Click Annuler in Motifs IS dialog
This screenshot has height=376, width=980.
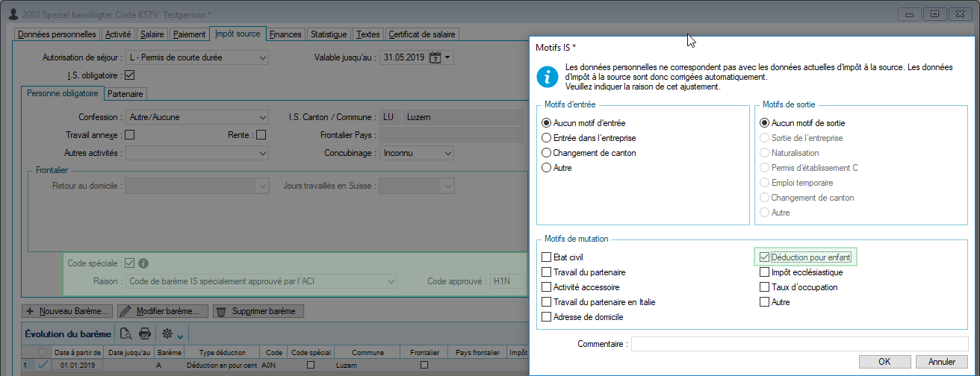941,362
